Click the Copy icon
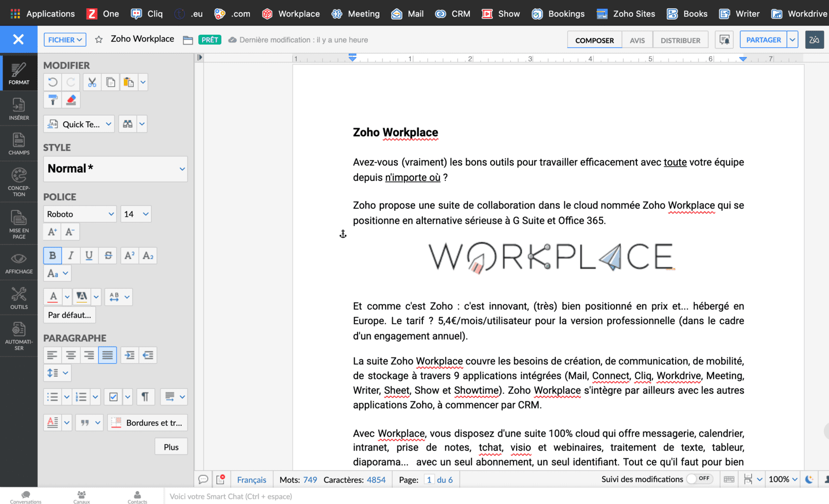The height and width of the screenshot is (504, 829). tap(110, 82)
